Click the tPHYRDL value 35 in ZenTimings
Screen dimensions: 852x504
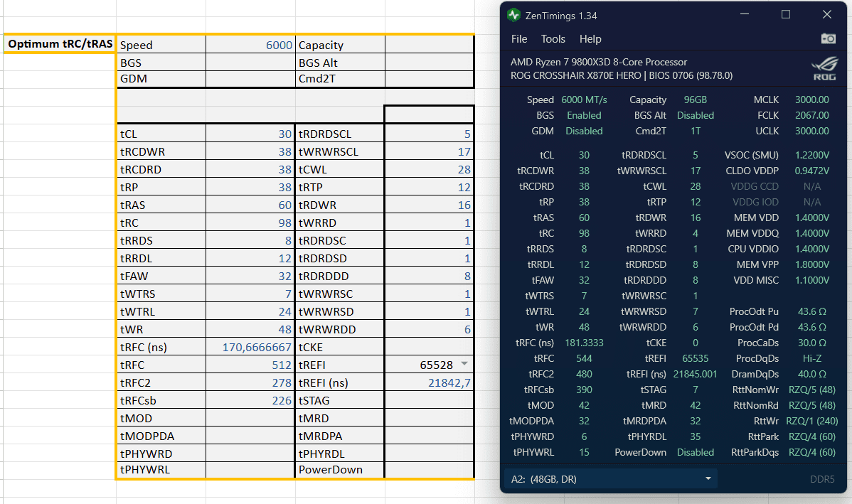point(695,436)
